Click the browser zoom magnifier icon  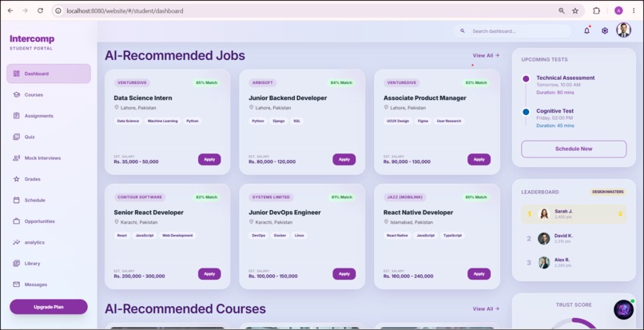[x=562, y=10]
